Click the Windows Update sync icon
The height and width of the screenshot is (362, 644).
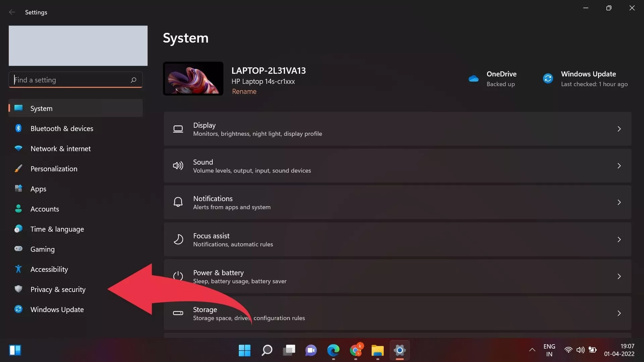coord(548,78)
